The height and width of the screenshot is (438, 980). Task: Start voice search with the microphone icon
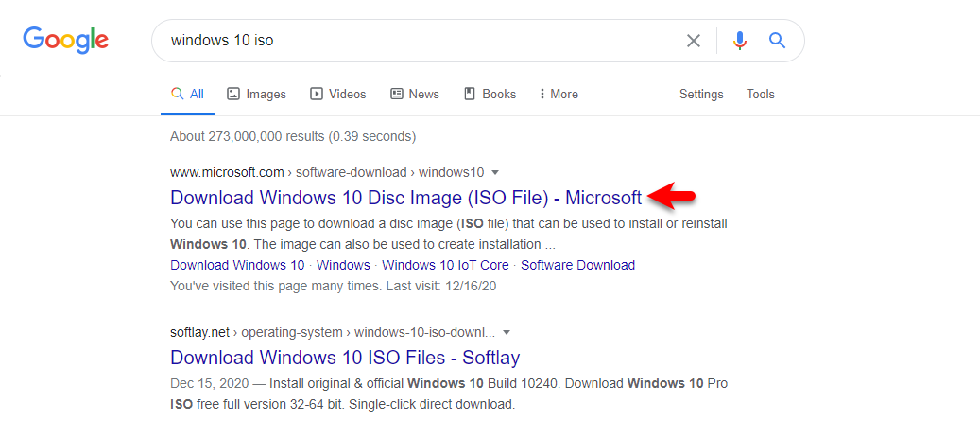click(x=739, y=41)
